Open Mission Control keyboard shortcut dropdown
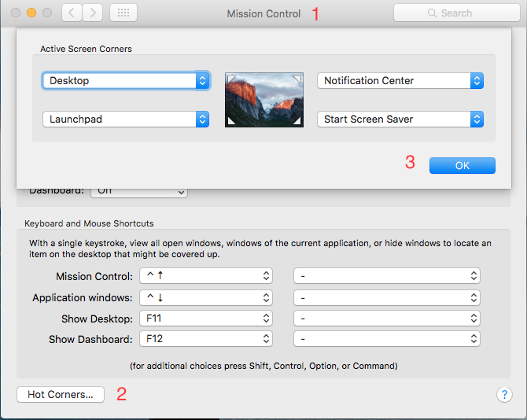 tap(206, 276)
